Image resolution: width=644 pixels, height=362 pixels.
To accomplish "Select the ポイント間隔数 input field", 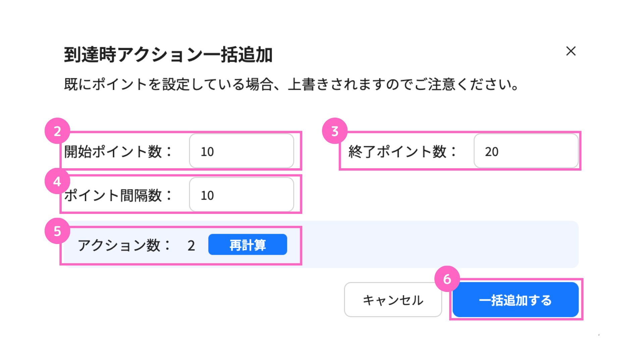I will click(241, 195).
